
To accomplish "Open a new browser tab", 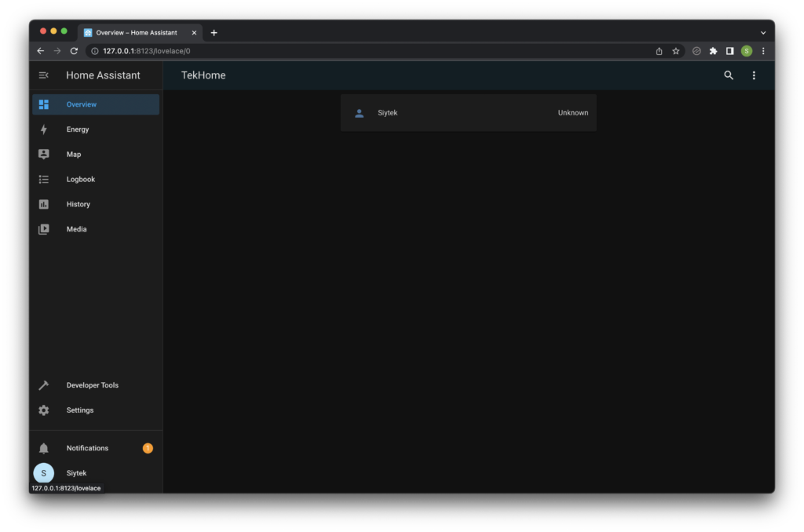I will pyautogui.click(x=214, y=33).
